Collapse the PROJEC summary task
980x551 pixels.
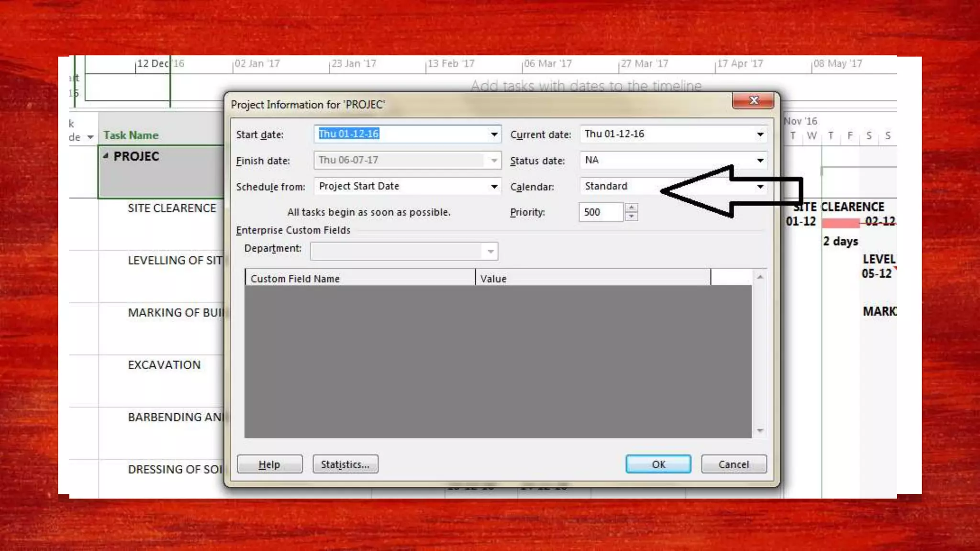[x=106, y=156]
